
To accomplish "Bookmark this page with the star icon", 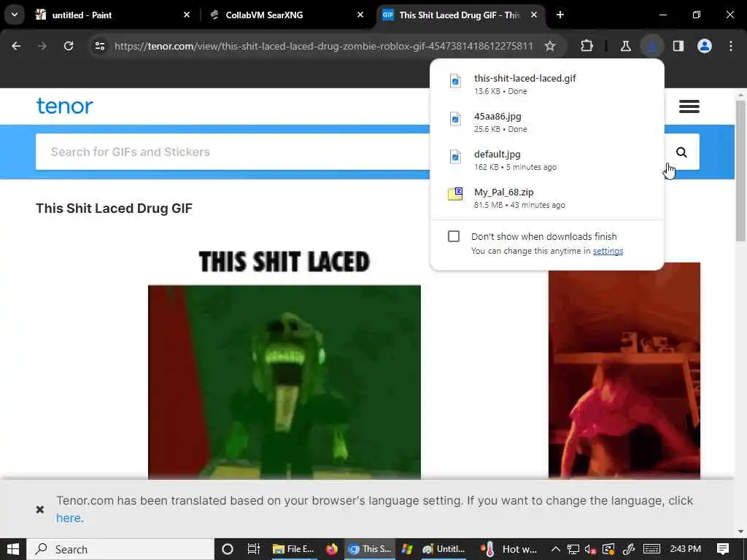I will pyautogui.click(x=550, y=46).
